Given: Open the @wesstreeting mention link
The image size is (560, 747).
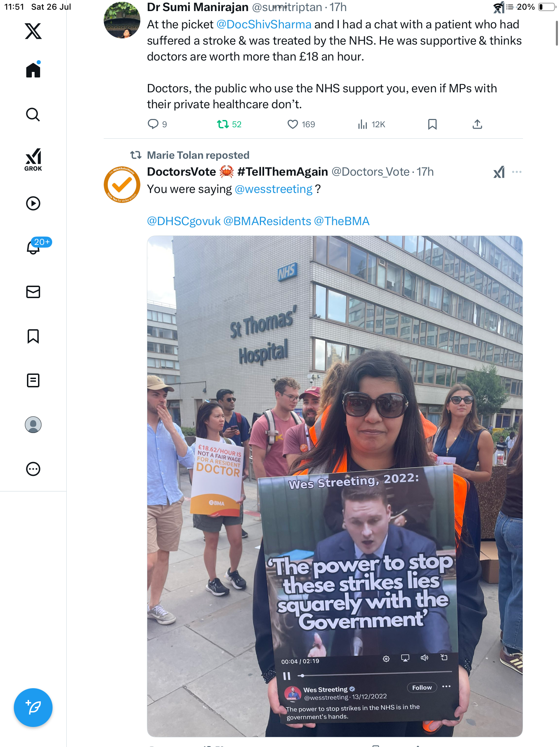Looking at the screenshot, I should pos(273,189).
